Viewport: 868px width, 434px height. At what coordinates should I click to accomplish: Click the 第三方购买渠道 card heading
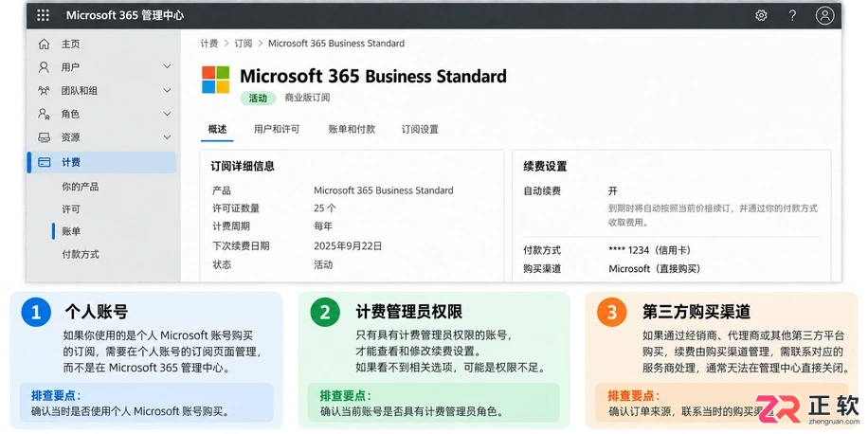(x=696, y=312)
